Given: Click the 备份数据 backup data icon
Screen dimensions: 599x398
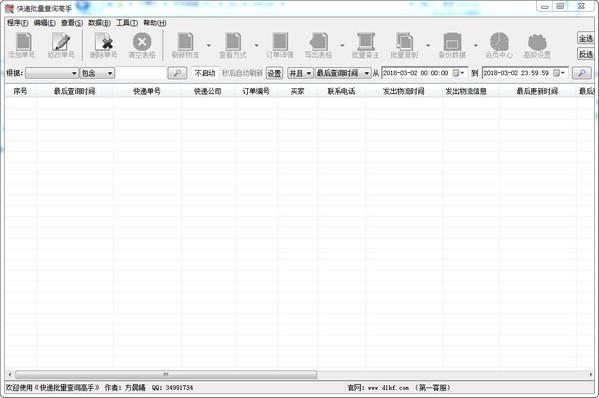Looking at the screenshot, I should [x=452, y=46].
